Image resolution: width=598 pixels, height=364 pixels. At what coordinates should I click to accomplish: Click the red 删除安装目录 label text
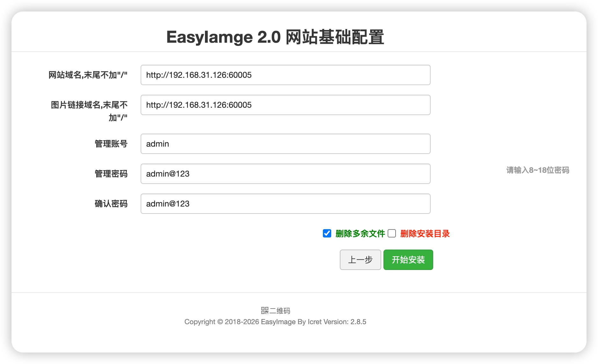pos(425,234)
